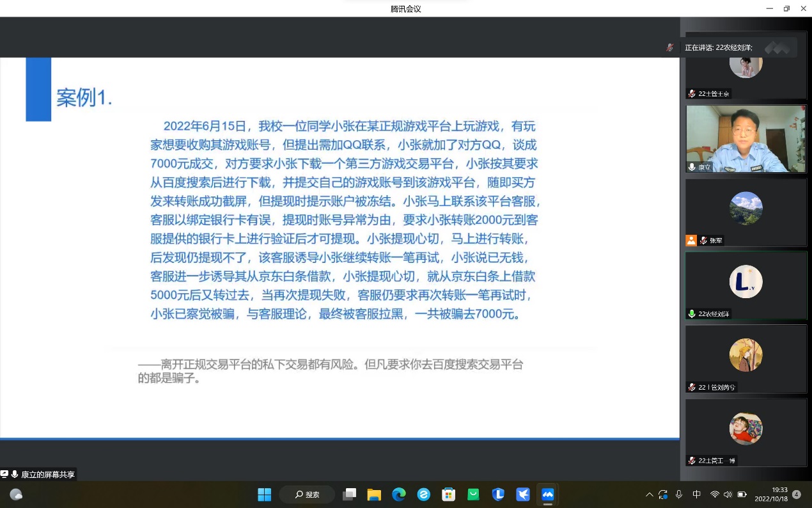The width and height of the screenshot is (812, 508).
Task: Click the system tray microphone icon
Action: (679, 495)
